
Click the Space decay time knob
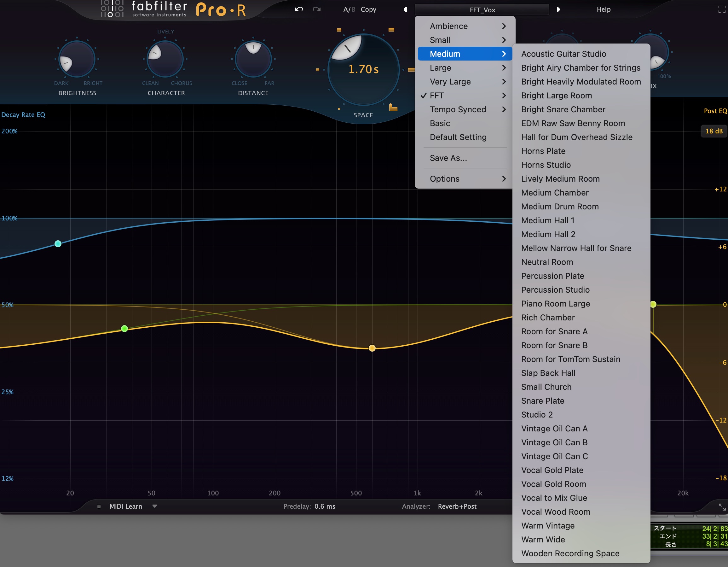pyautogui.click(x=363, y=69)
